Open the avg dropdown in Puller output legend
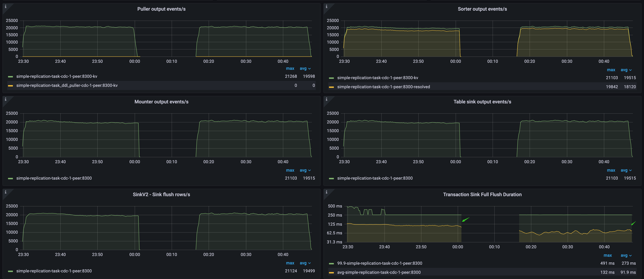This screenshot has height=279, width=644. point(305,68)
